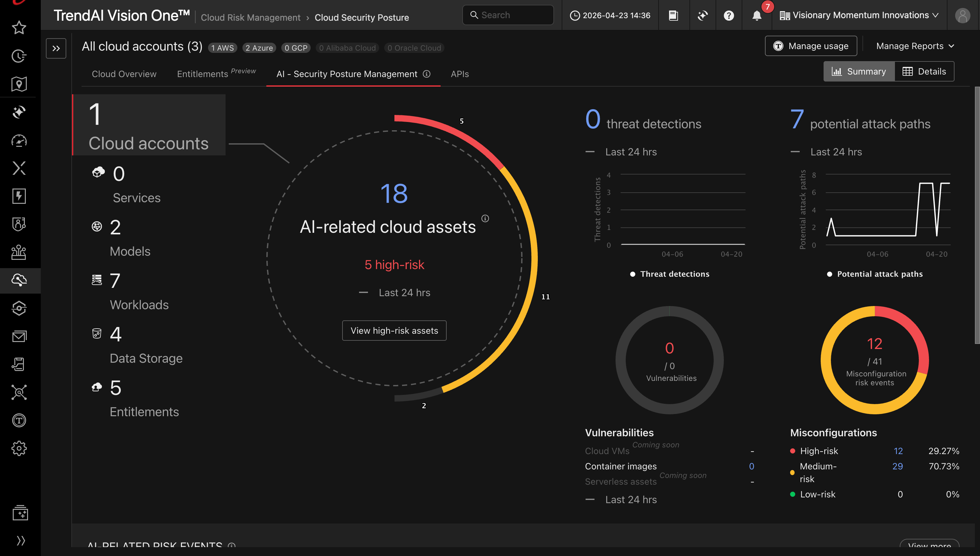Open the star favorites icon in sidebar
The image size is (980, 556).
point(19,28)
